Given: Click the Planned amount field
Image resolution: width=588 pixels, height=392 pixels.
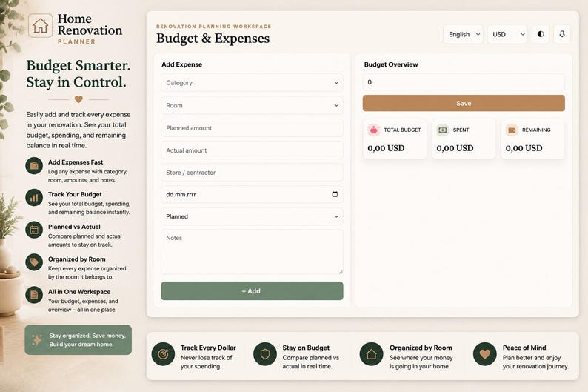Looking at the screenshot, I should (x=252, y=128).
